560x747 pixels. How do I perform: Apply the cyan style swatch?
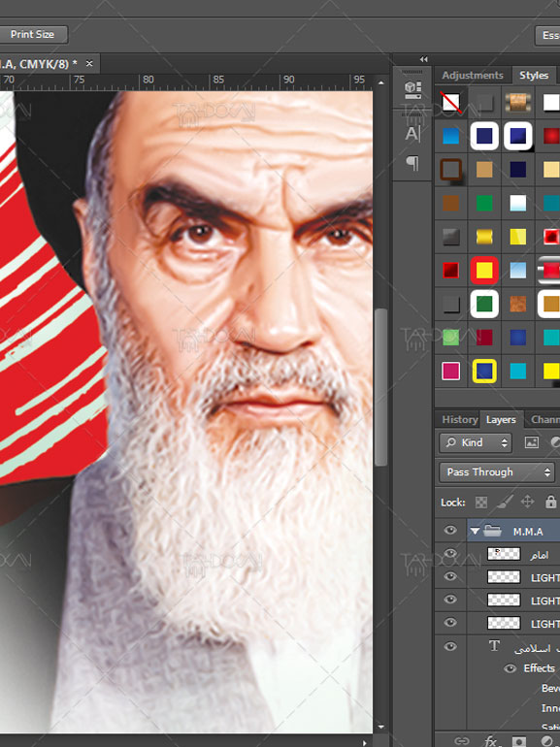[517, 372]
